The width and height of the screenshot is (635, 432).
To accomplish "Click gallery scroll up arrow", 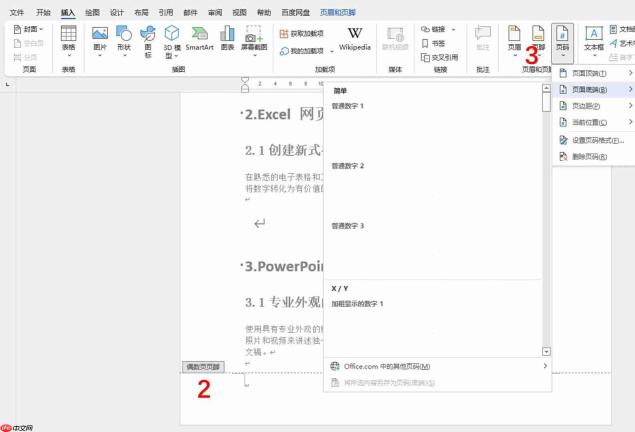I will tap(546, 88).
